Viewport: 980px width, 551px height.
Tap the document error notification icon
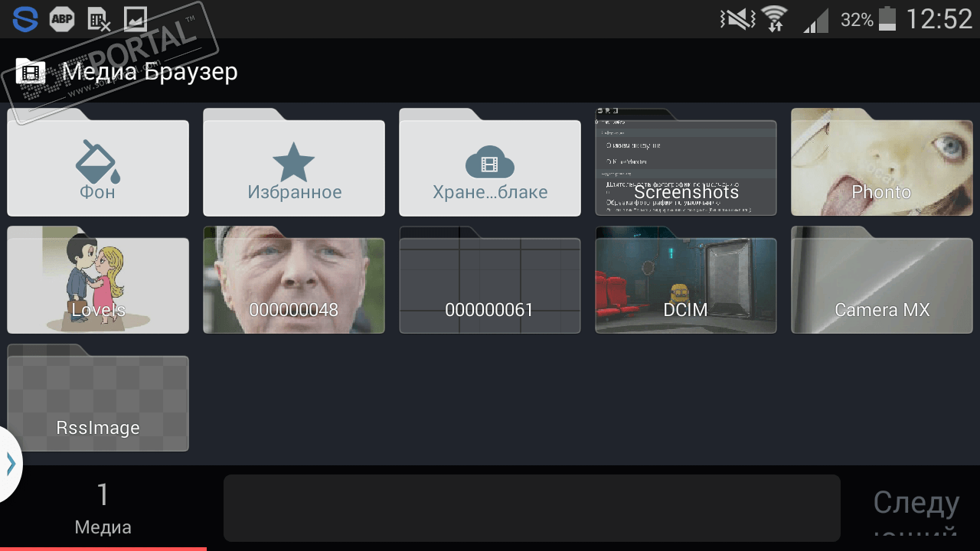point(99,19)
